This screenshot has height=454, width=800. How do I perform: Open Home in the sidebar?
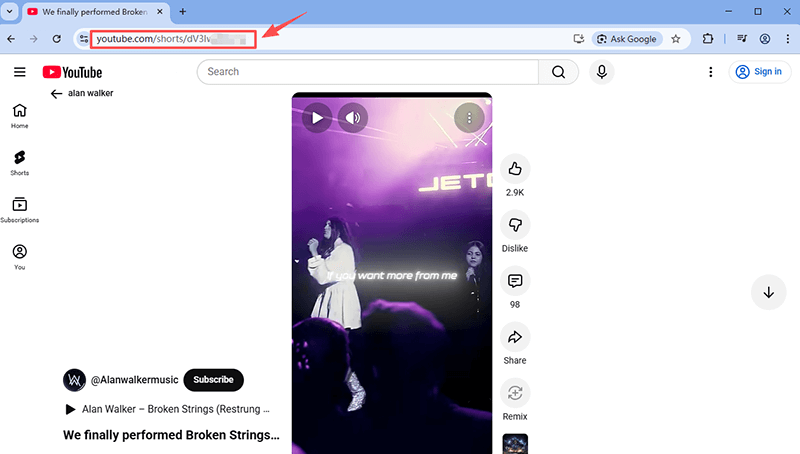point(19,116)
